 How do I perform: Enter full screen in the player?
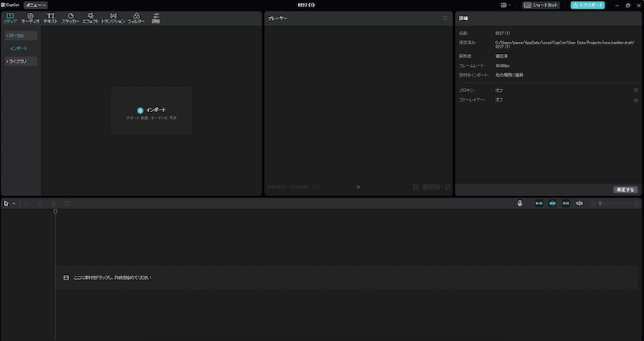click(448, 187)
